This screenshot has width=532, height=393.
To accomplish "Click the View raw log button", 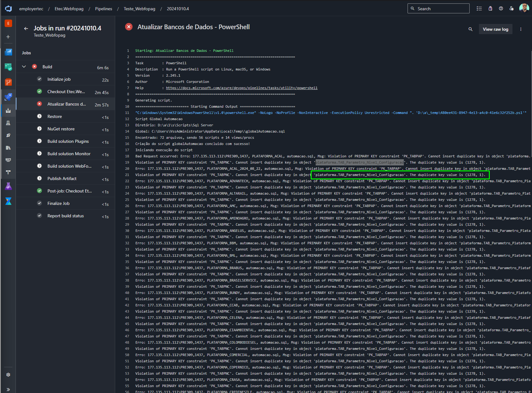I will pos(495,29).
